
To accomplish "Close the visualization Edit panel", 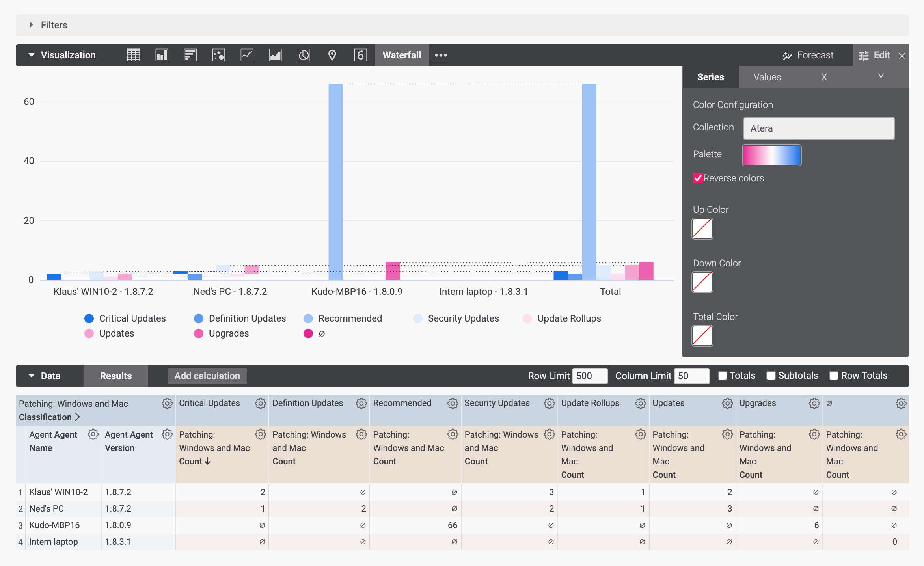I will coord(902,56).
